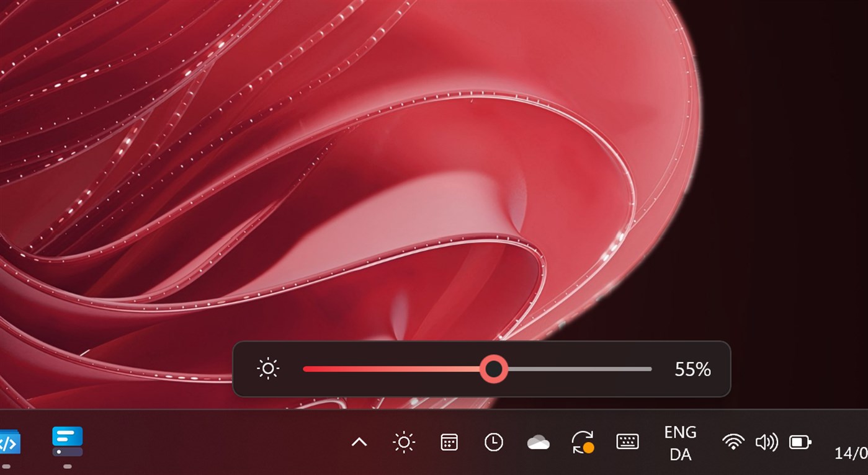The image size is (868, 475).
Task: Expand the hidden icons chevron in the tray
Action: [359, 442]
